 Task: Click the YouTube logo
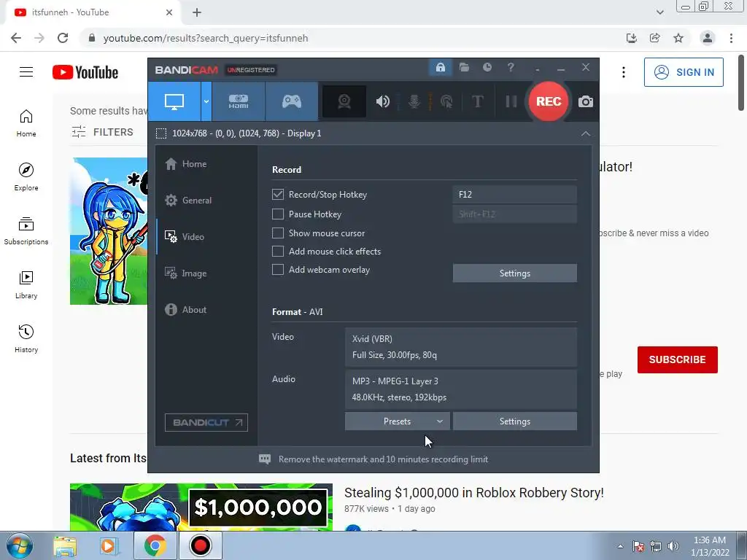[85, 72]
